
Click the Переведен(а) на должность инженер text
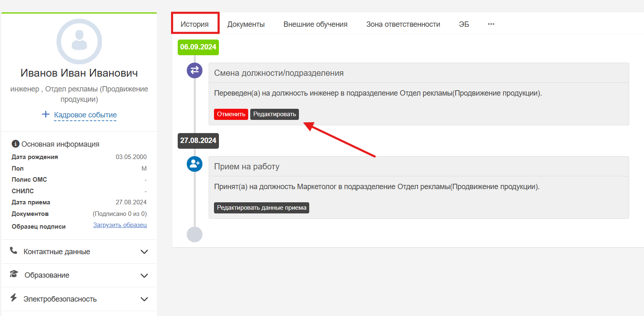pyautogui.click(x=378, y=93)
